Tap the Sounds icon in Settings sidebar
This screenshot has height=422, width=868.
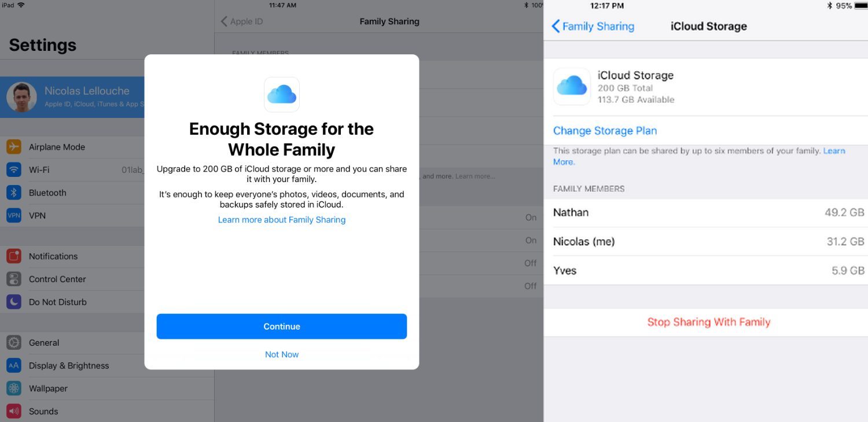[14, 411]
